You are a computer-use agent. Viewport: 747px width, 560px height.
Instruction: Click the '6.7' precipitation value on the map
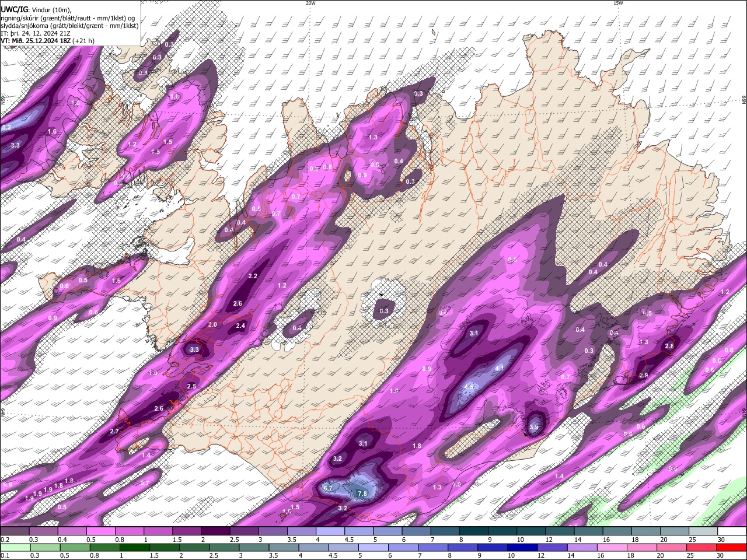coord(327,488)
